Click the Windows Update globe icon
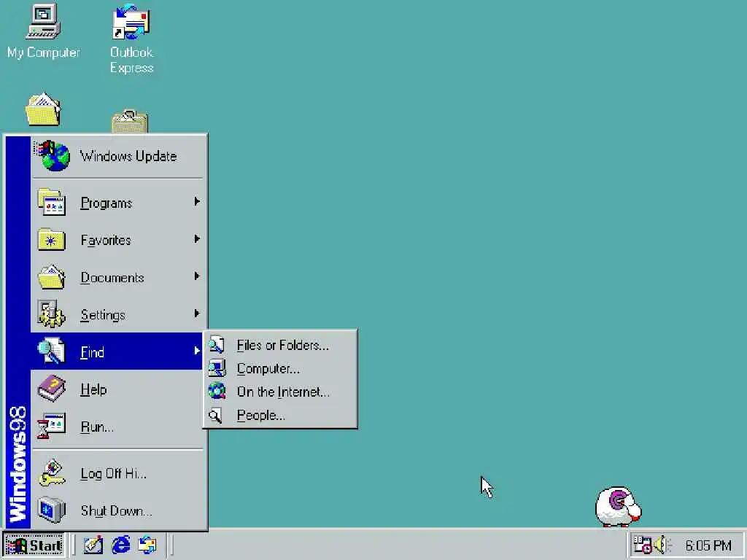Image resolution: width=747 pixels, height=560 pixels. coord(53,155)
